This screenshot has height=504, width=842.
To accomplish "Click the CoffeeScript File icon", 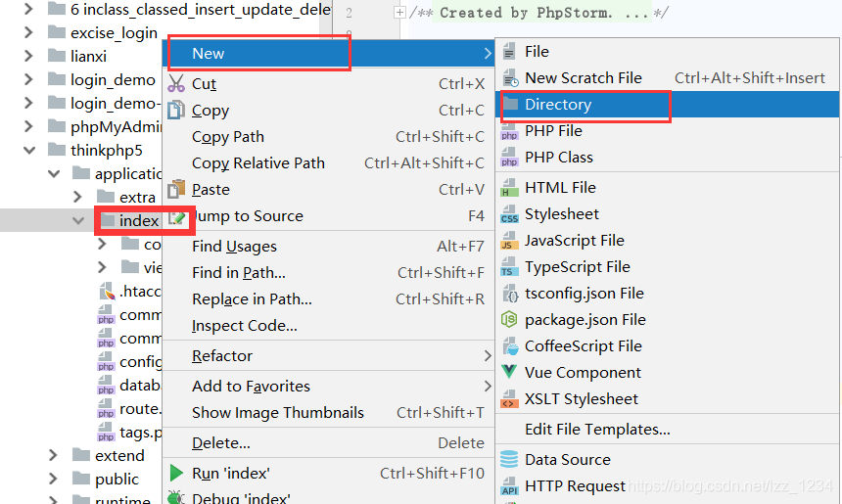I will click(x=509, y=346).
